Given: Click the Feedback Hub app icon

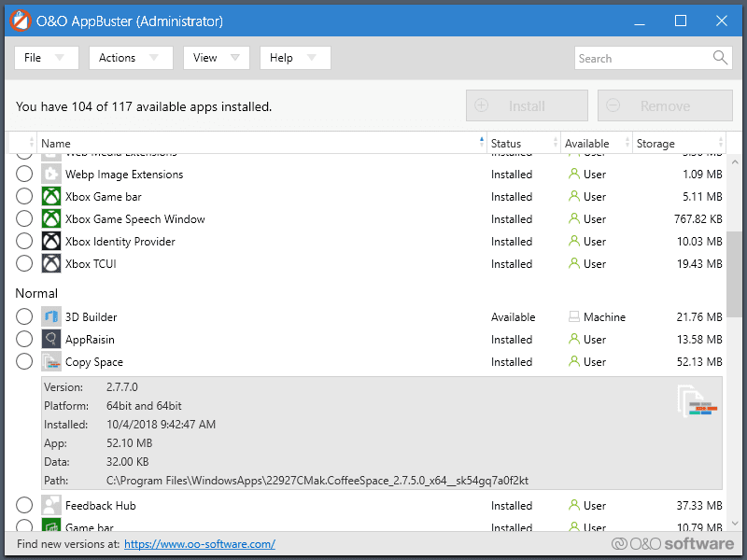Looking at the screenshot, I should click(51, 505).
